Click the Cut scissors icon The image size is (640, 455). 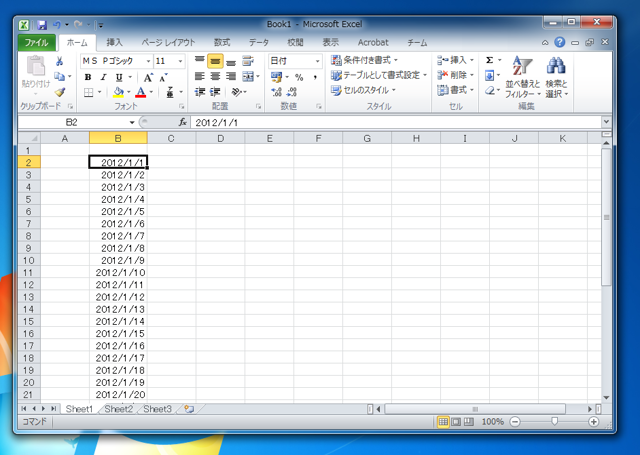tap(60, 61)
